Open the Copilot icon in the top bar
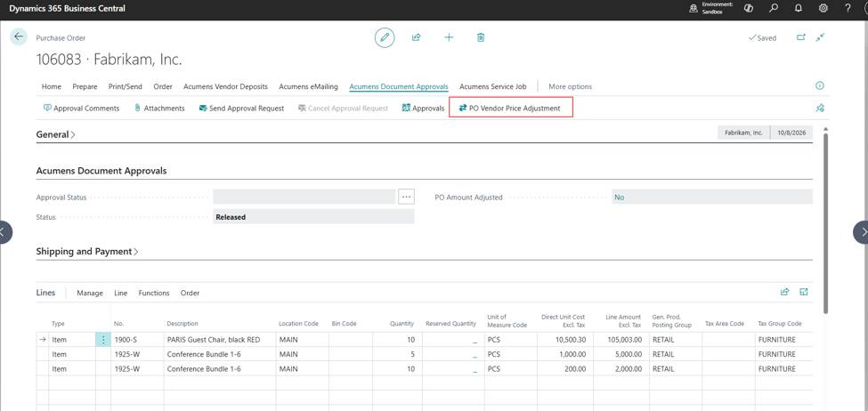The height and width of the screenshot is (411, 868). [749, 8]
